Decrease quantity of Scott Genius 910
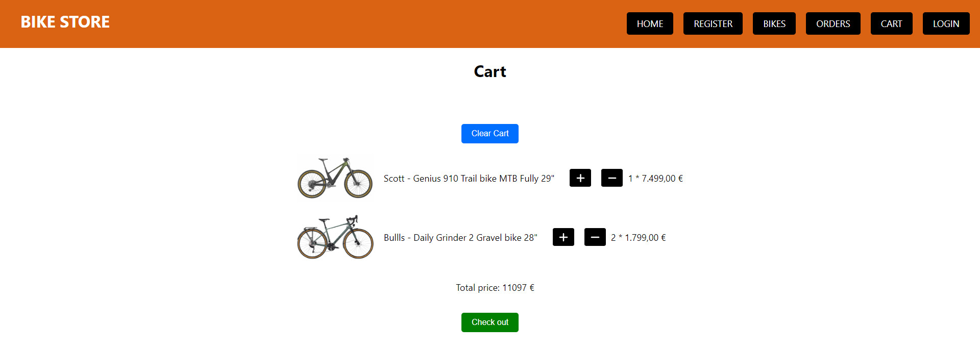Image resolution: width=980 pixels, height=350 pixels. tap(611, 178)
